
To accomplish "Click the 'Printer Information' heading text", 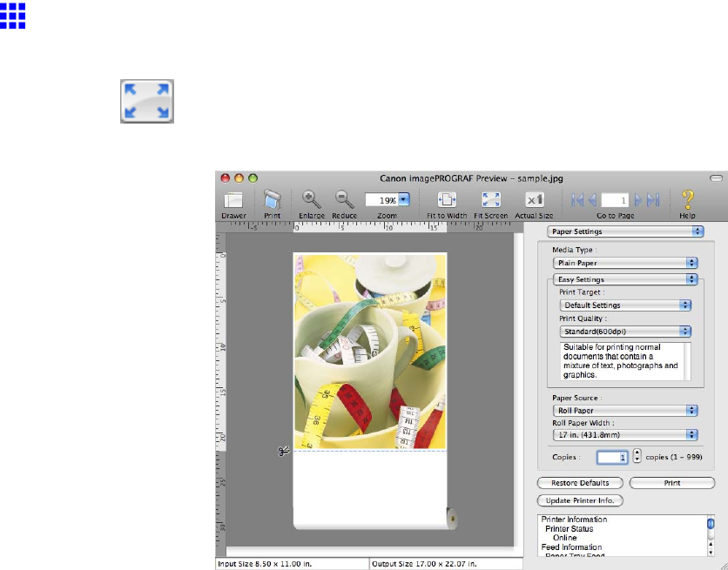I will point(575,520).
